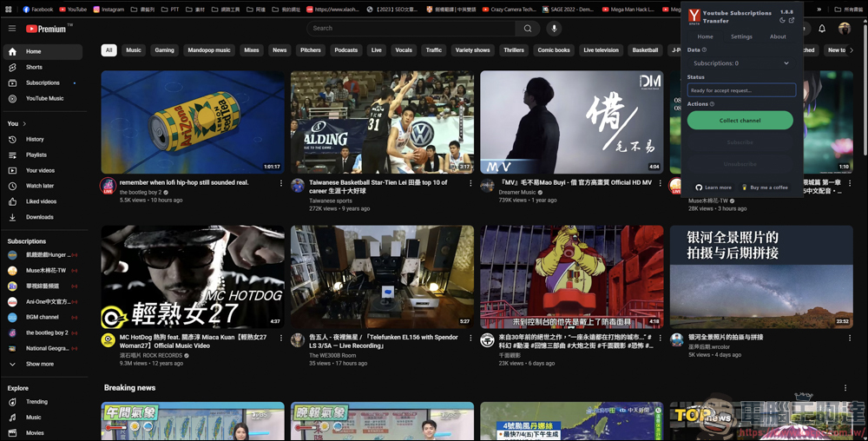Go to Home in the sidebar

pyautogui.click(x=43, y=51)
